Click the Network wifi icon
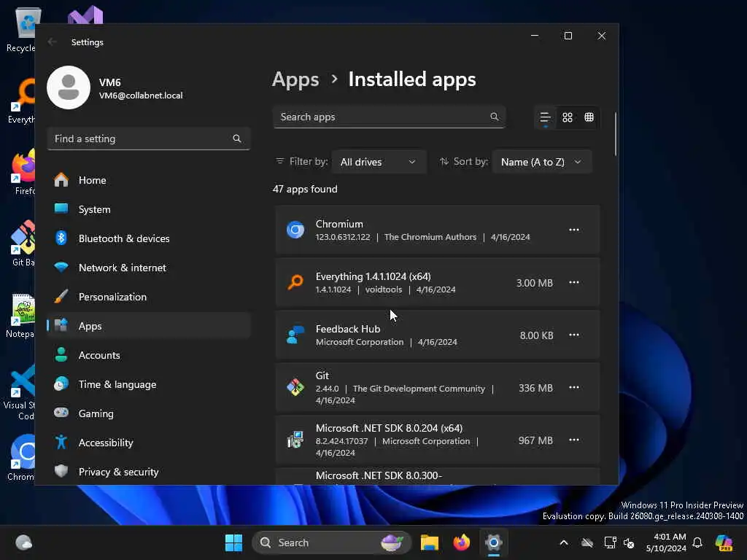This screenshot has height=560, width=747. tap(61, 267)
